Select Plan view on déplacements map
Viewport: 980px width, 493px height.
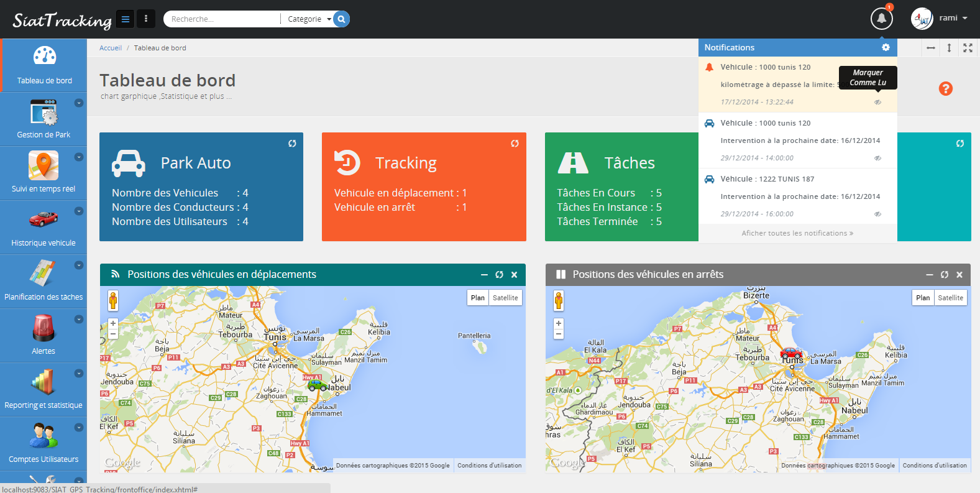(478, 298)
